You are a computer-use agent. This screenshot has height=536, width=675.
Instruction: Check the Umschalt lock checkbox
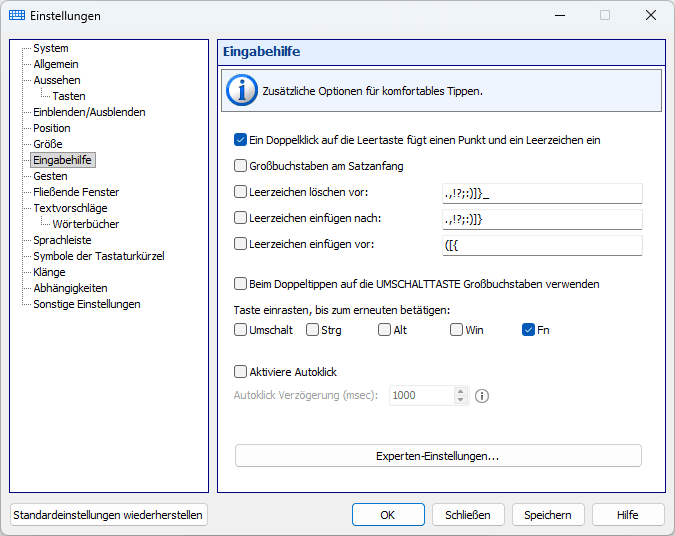click(x=240, y=330)
